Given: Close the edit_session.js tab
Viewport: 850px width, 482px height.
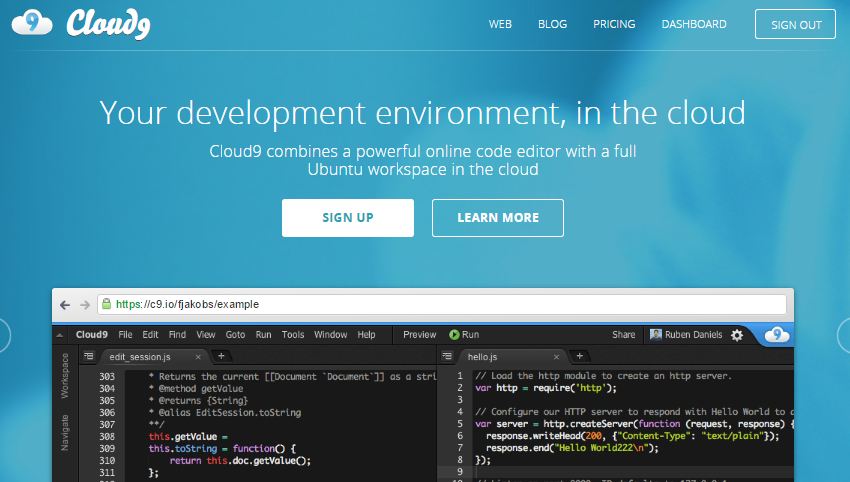Looking at the screenshot, I should click(x=198, y=357).
